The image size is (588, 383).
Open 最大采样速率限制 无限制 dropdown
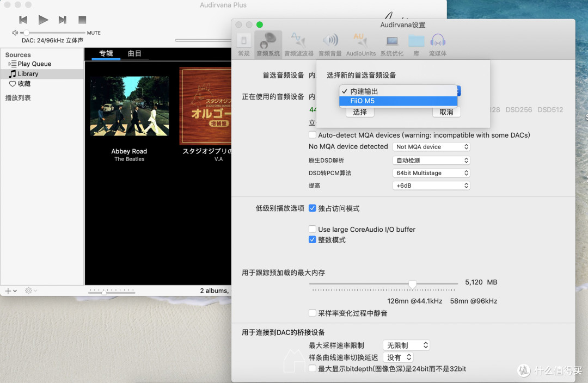(407, 345)
